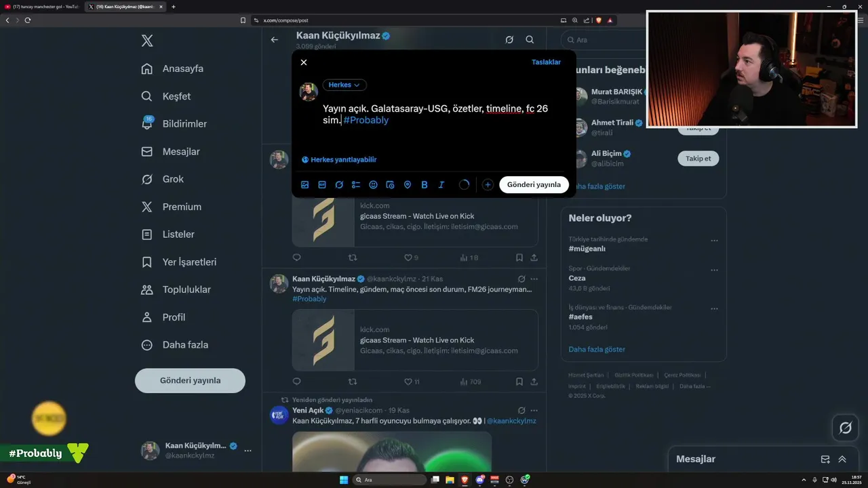Search profile posts magnifier icon
Screen dimensions: 868x488
point(530,40)
